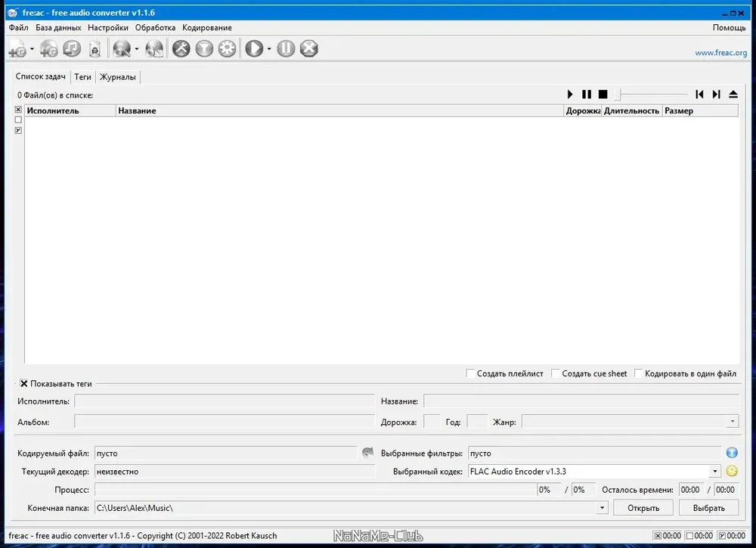This screenshot has height=548, width=756.
Task: Click the Альбом tag input field
Action: pyautogui.click(x=225, y=422)
